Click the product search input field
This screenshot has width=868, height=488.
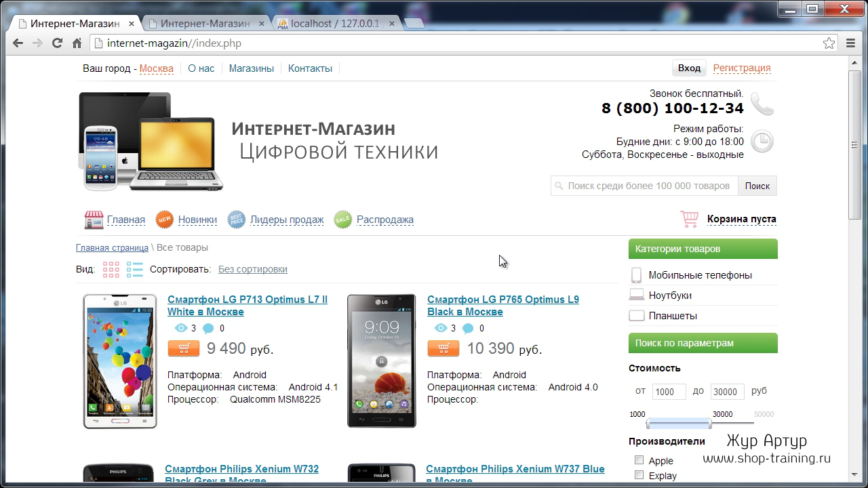pos(644,186)
